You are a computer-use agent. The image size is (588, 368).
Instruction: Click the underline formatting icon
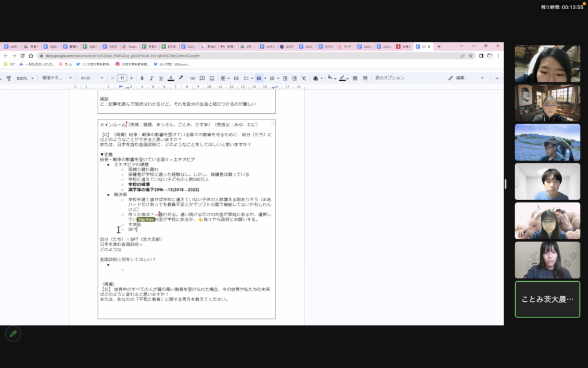tap(161, 78)
